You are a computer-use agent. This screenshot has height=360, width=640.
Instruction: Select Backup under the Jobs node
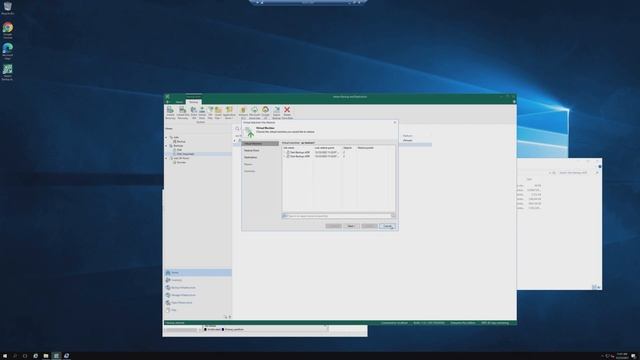179,142
